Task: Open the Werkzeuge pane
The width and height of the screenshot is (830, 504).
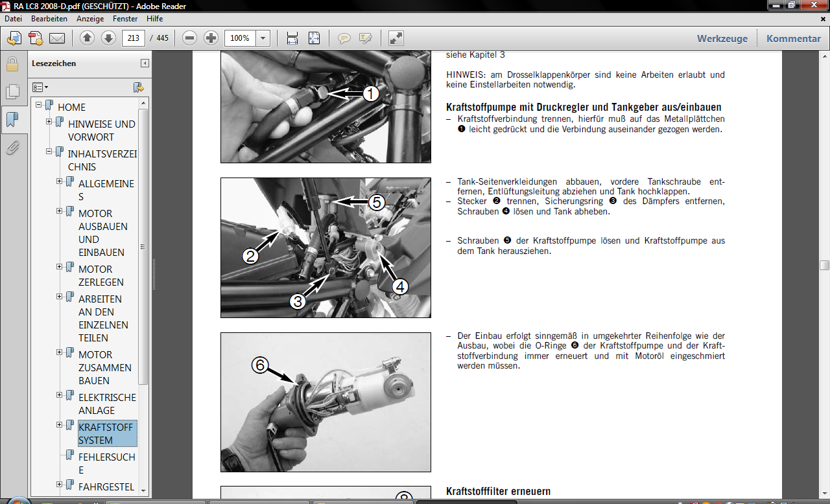Action: coord(722,38)
